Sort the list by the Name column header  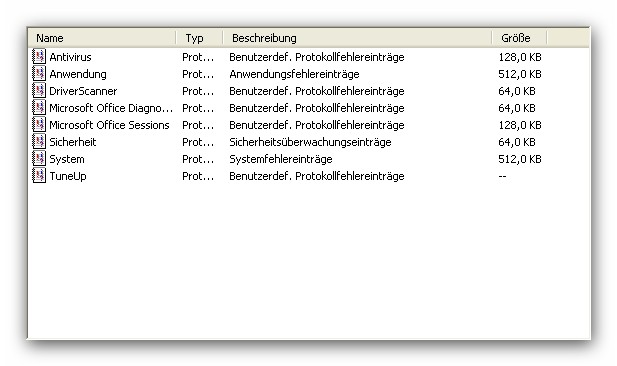click(x=102, y=38)
